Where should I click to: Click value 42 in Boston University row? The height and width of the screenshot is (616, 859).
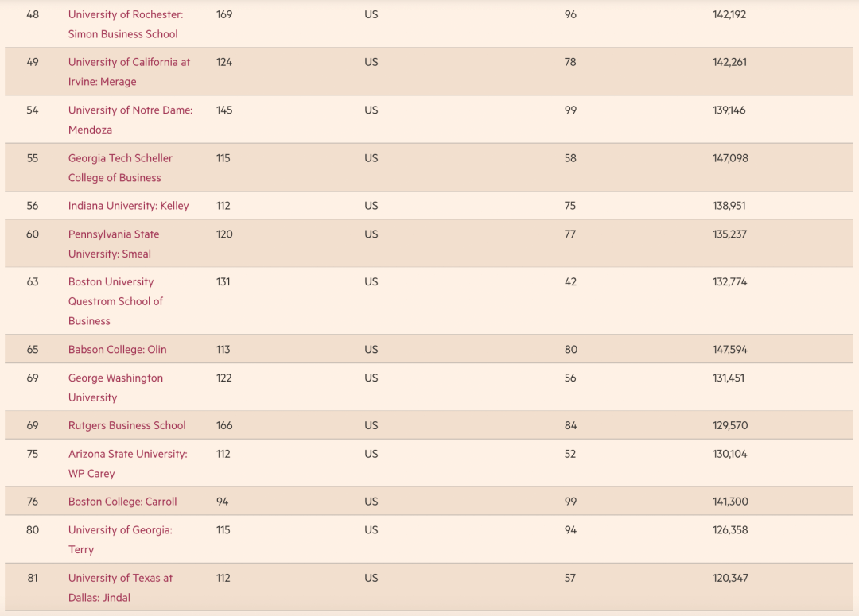coord(570,282)
